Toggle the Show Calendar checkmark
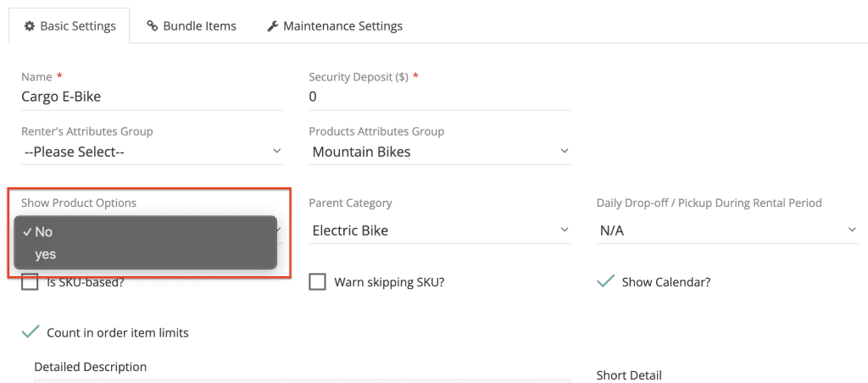 coord(605,282)
